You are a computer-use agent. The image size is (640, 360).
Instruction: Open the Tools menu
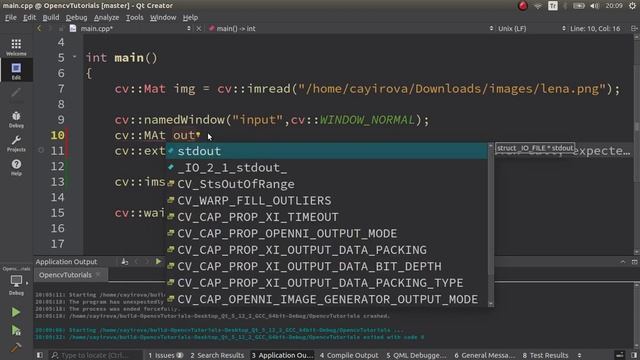134,18
